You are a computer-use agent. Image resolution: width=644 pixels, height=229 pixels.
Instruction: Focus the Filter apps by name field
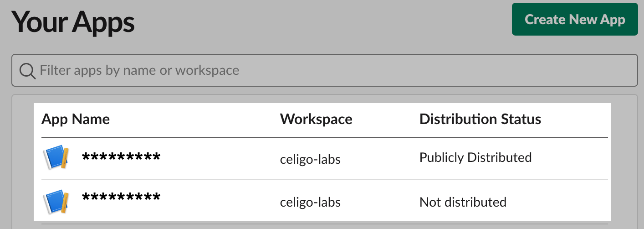[x=324, y=70]
